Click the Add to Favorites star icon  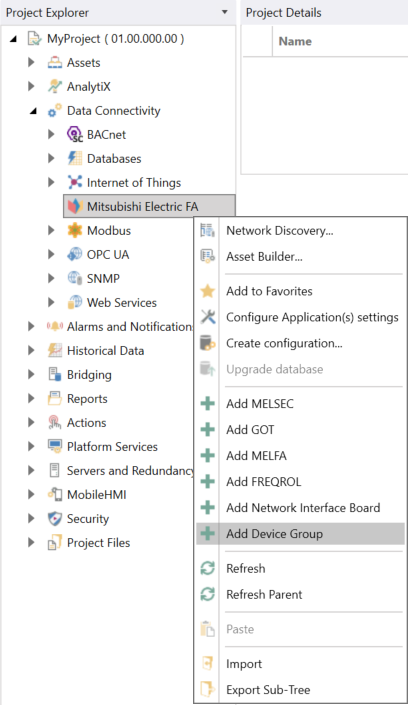[207, 291]
